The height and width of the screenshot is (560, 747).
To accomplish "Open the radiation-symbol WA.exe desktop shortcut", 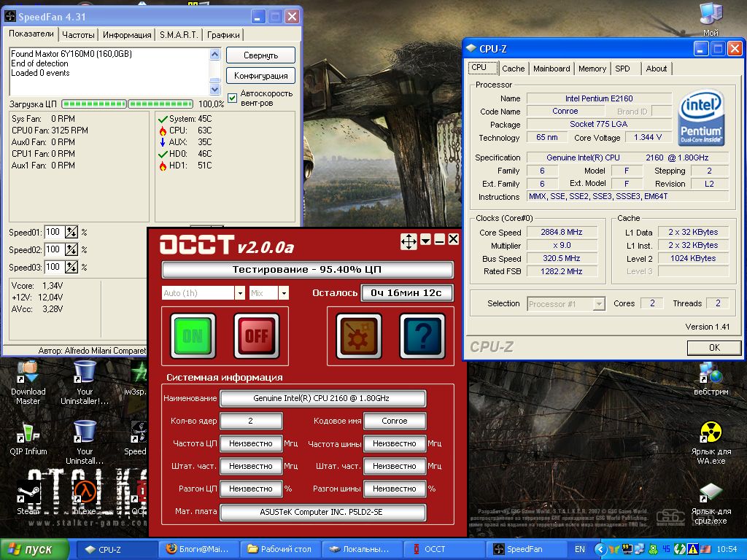I will [x=711, y=432].
